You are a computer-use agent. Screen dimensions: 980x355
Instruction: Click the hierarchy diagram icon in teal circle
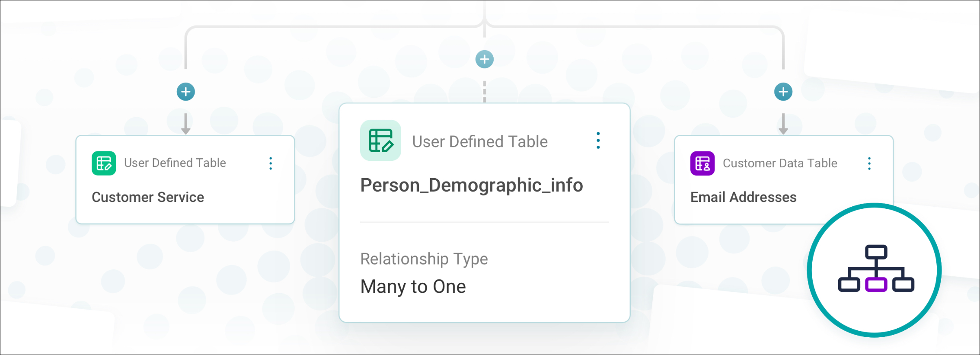coord(876,269)
